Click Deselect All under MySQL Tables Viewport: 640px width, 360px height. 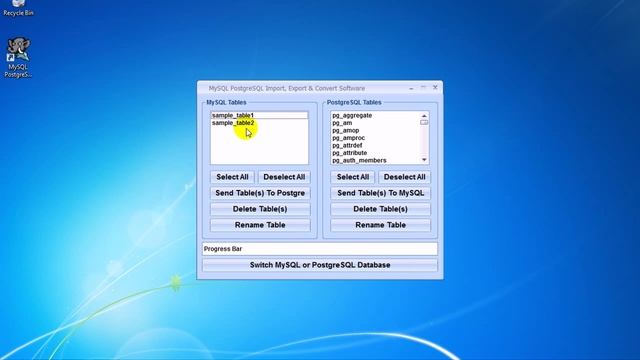(284, 177)
